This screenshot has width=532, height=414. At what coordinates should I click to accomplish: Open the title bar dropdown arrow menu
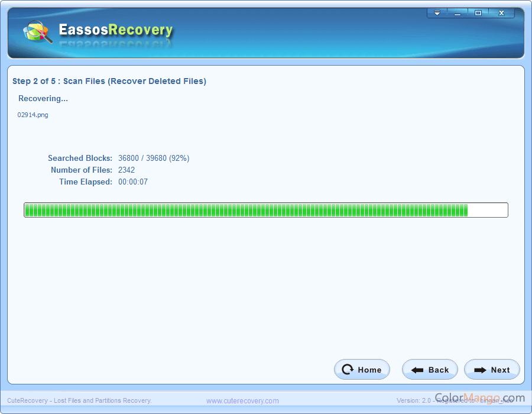[x=437, y=12]
